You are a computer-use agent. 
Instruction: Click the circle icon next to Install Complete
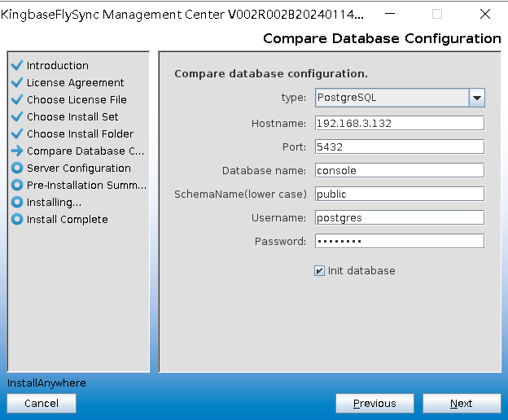[16, 219]
